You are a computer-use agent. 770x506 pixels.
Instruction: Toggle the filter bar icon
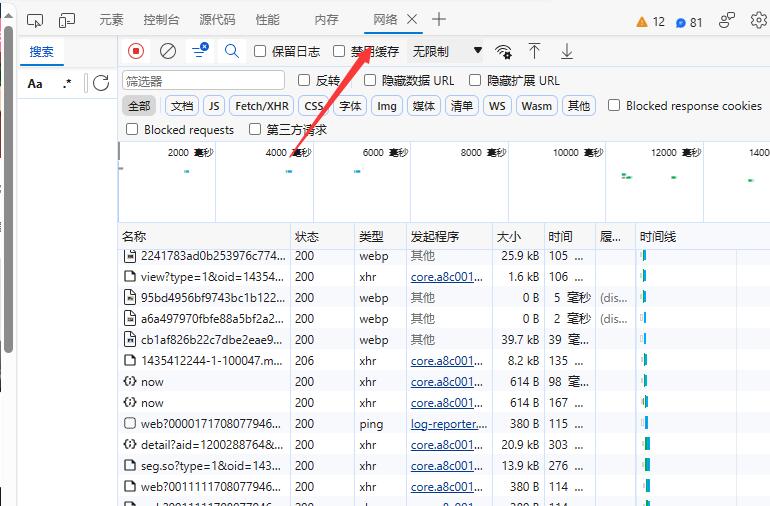click(x=200, y=51)
